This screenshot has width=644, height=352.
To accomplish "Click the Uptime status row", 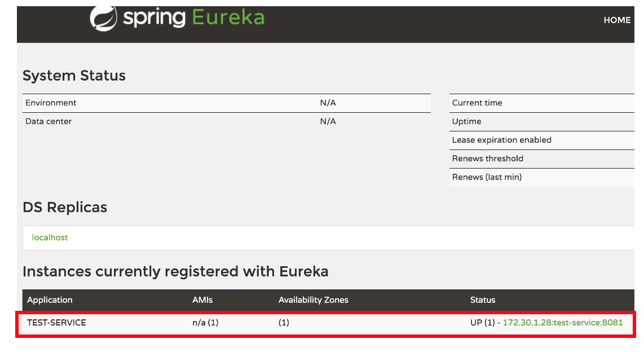I will click(465, 121).
